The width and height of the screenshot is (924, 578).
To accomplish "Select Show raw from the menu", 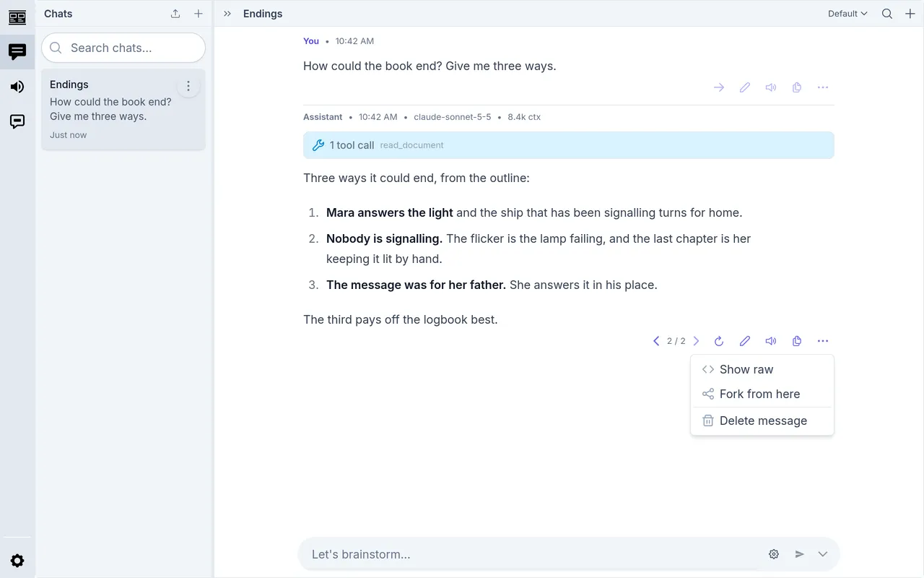I will (762, 369).
